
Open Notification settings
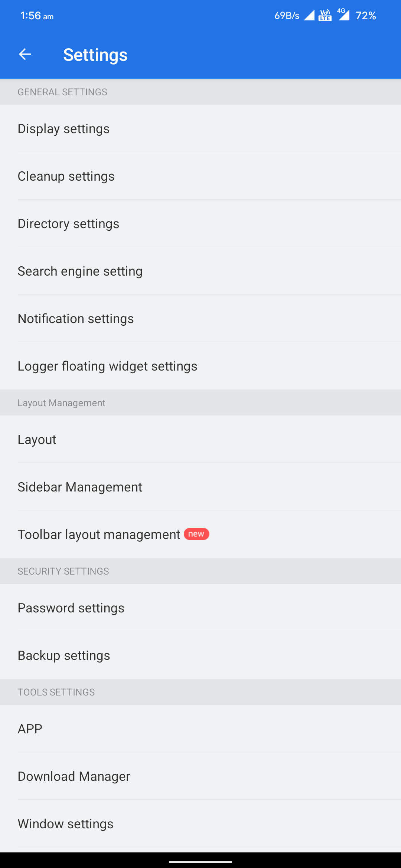point(200,318)
